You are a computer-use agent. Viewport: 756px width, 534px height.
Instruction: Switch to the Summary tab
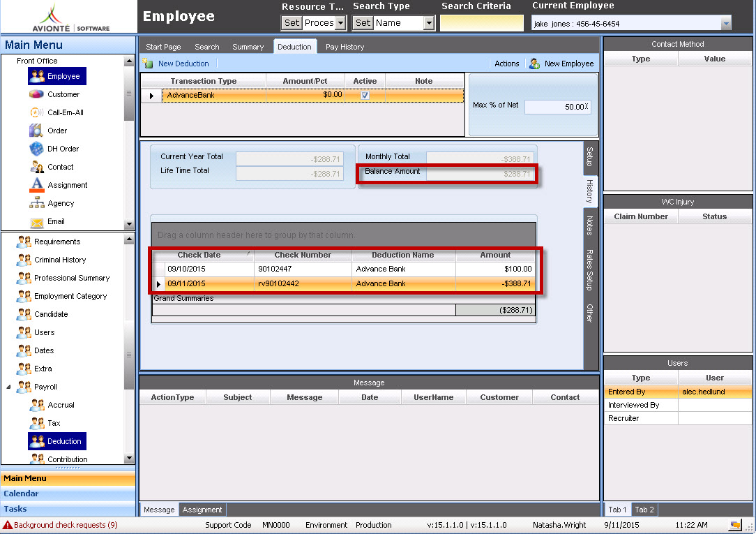pyautogui.click(x=248, y=47)
